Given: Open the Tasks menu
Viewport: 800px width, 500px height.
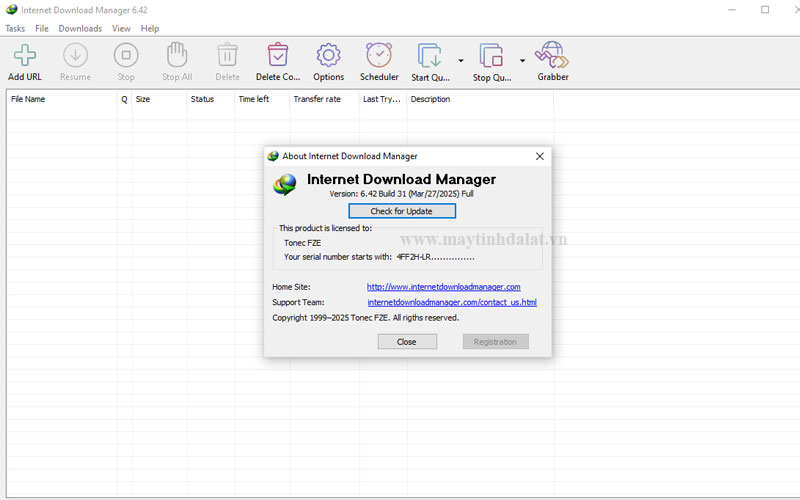Looking at the screenshot, I should [15, 29].
